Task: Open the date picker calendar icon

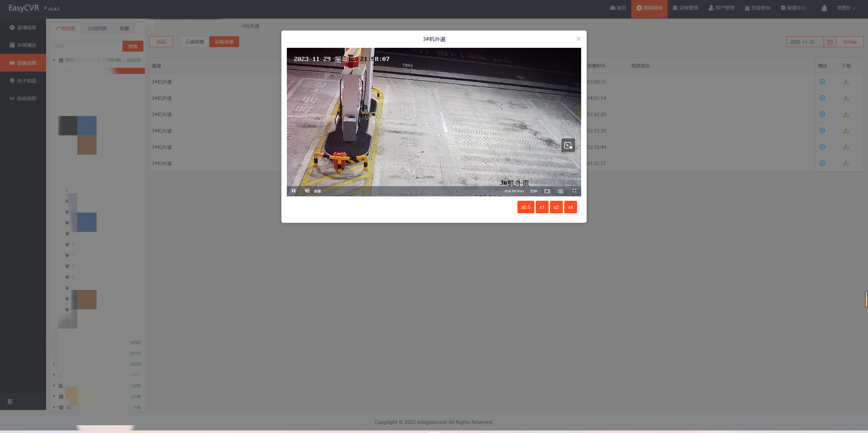Action: (830, 42)
